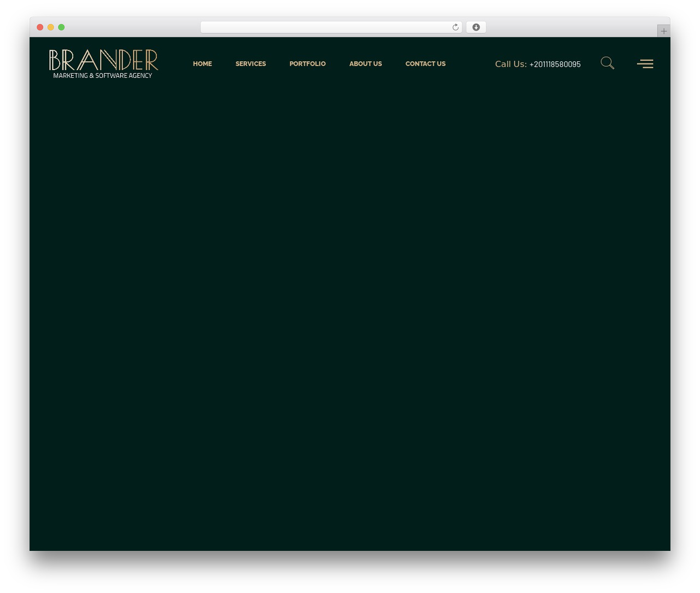Image resolution: width=700 pixels, height=593 pixels.
Task: Click the phone number +201118580095
Action: pos(555,65)
